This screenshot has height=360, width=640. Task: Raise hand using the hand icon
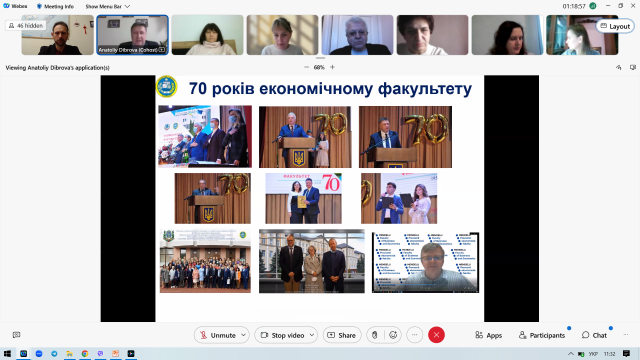click(x=375, y=335)
